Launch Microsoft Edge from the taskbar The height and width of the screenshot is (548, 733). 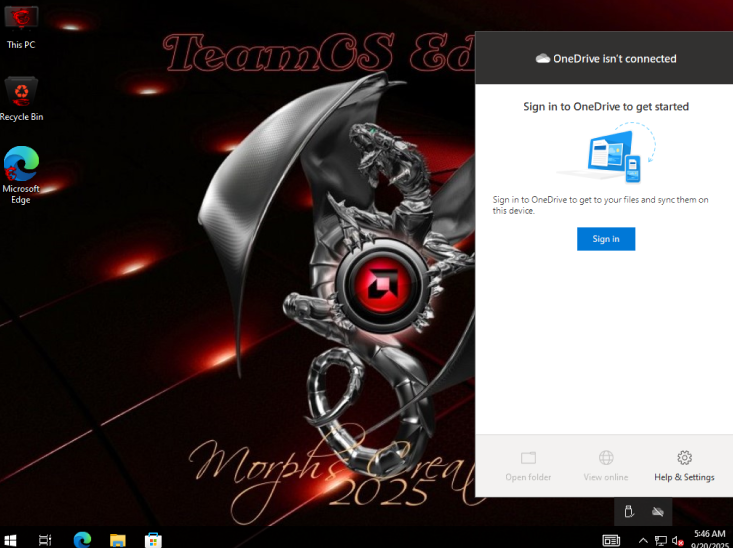[82, 540]
